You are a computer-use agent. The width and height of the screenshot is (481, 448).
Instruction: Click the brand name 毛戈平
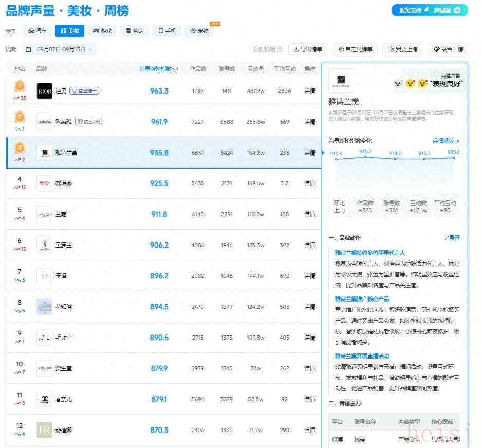tap(64, 338)
